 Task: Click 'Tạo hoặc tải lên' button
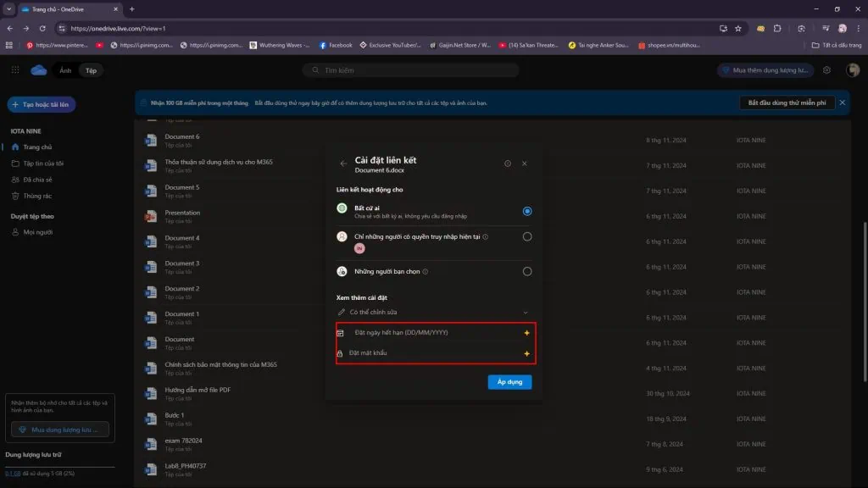[x=42, y=104]
